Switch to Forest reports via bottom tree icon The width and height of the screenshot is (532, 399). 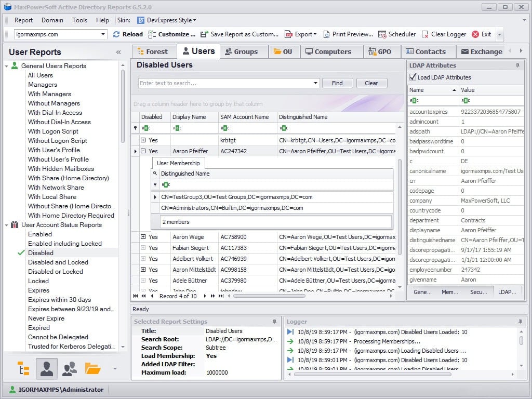click(23, 368)
